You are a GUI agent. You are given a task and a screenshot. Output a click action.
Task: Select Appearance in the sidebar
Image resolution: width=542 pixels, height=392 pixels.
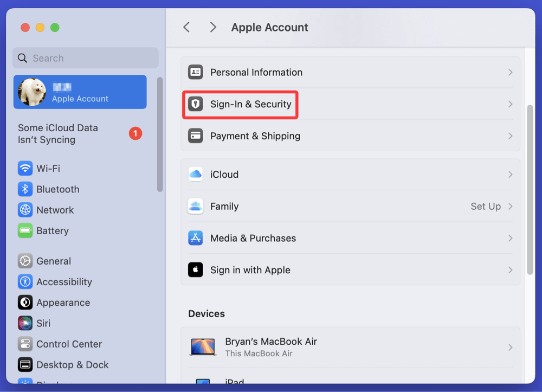point(63,303)
